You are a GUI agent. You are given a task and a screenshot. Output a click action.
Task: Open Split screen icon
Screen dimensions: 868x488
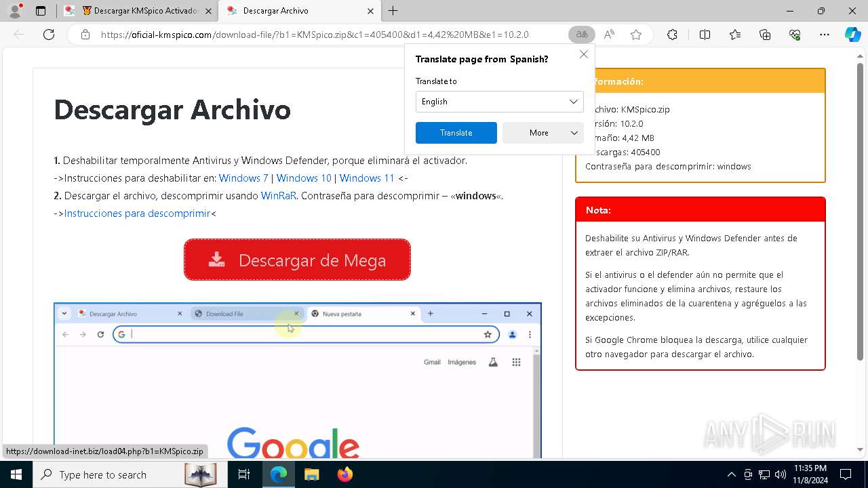click(705, 35)
